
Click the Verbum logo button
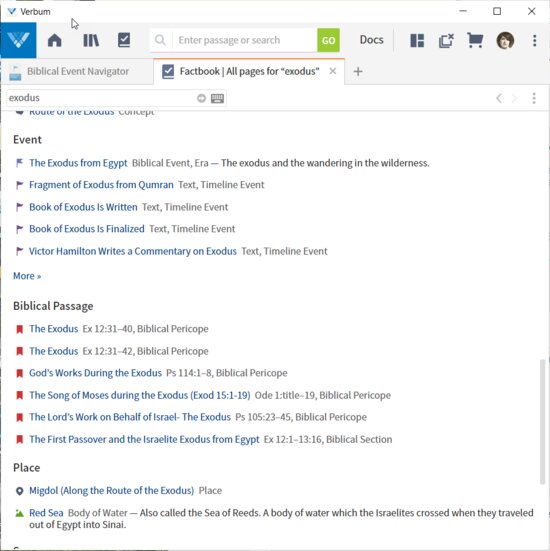tap(18, 40)
